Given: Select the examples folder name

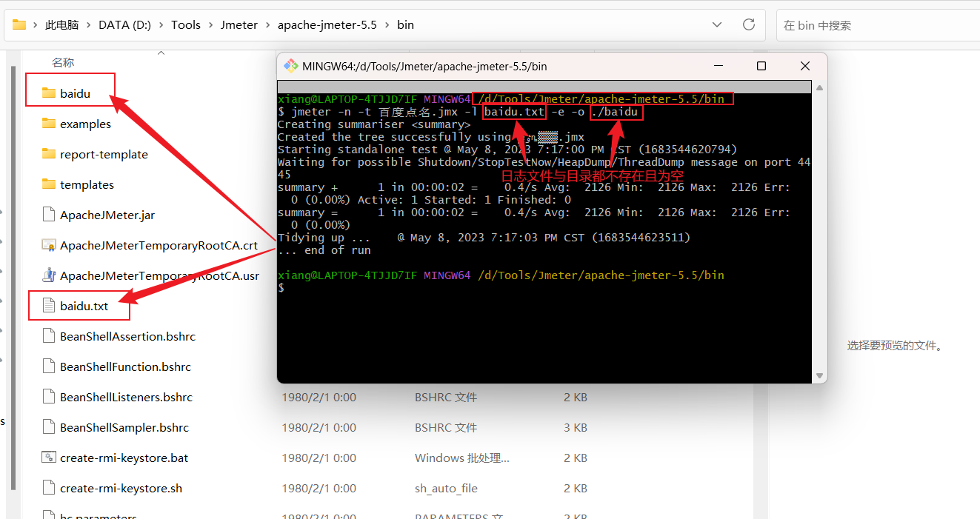Looking at the screenshot, I should tap(85, 124).
